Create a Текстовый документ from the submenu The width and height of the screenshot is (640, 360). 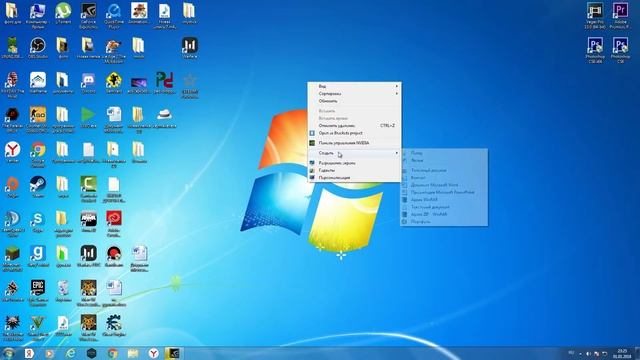pos(444,207)
